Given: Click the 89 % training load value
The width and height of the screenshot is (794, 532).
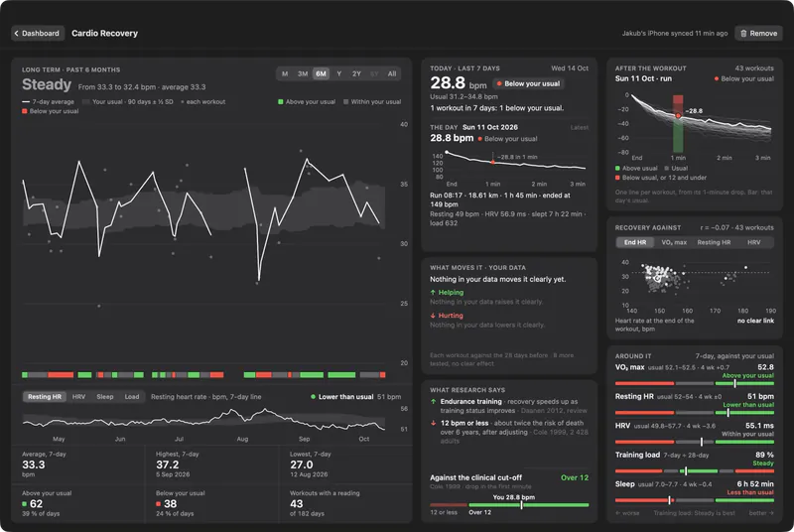Looking at the screenshot, I should click(764, 455).
